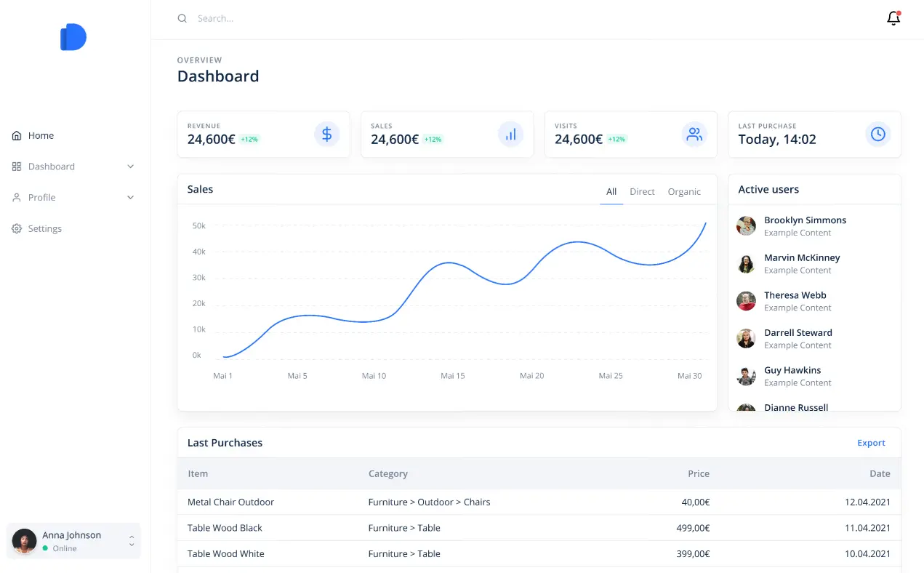Open notifications via the bell icon
The width and height of the screenshot is (924, 573).
(x=893, y=18)
